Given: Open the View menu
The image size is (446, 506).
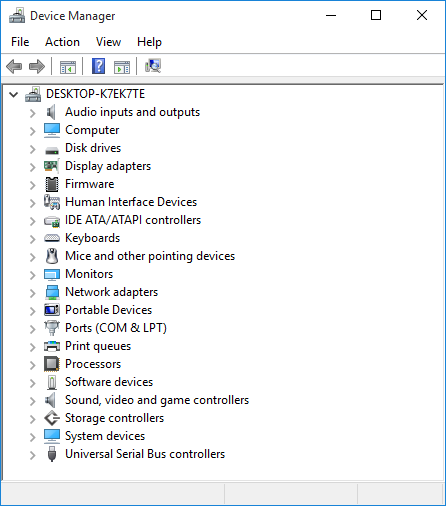Looking at the screenshot, I should coord(108,42).
